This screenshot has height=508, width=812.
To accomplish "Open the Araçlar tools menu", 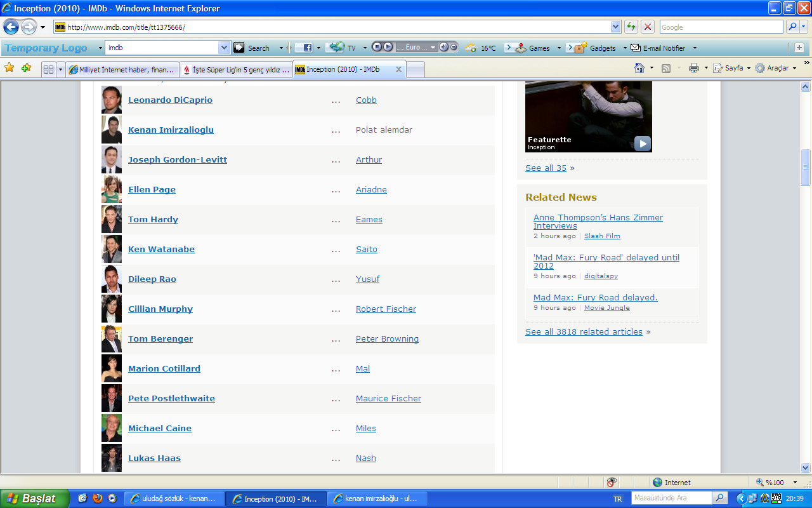I will pyautogui.click(x=775, y=68).
